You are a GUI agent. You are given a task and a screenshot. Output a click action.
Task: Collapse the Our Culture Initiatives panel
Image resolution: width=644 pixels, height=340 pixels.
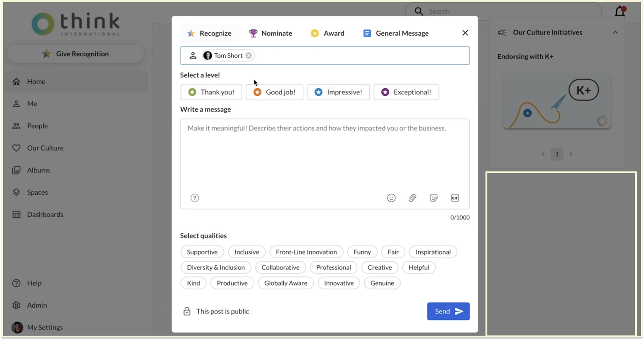point(615,32)
